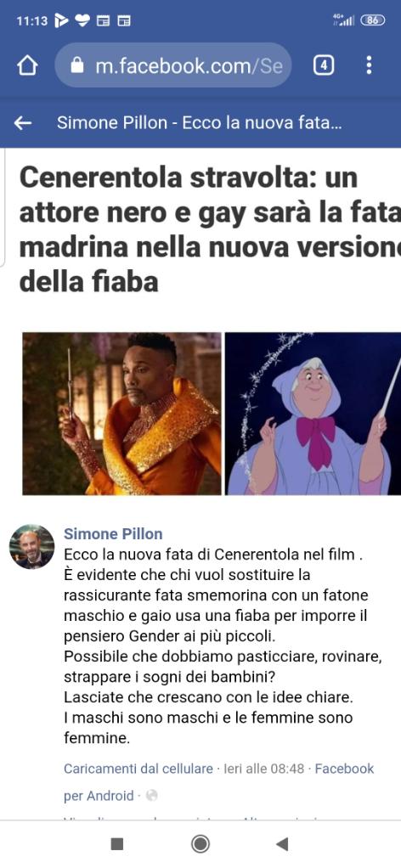Open the tab switcher showing 4 tabs
The image size is (401, 868).
324,66
